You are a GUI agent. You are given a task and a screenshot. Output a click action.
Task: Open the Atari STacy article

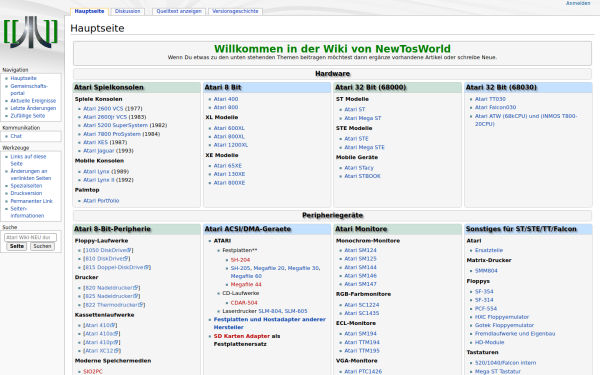click(x=359, y=168)
